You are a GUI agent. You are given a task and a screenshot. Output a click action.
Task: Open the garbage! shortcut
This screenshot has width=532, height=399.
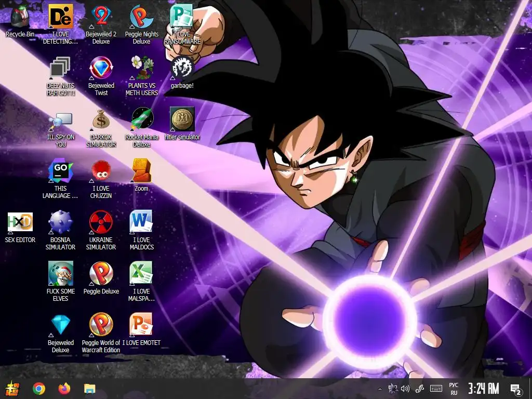pyautogui.click(x=182, y=72)
